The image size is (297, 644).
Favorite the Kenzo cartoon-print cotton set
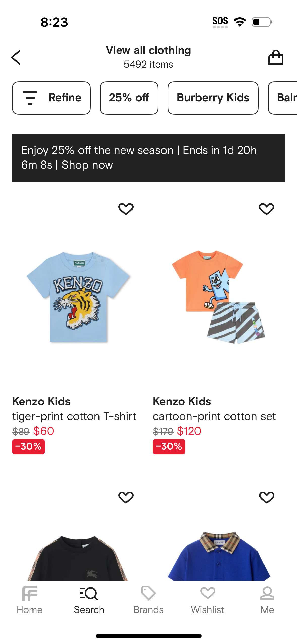tap(266, 209)
